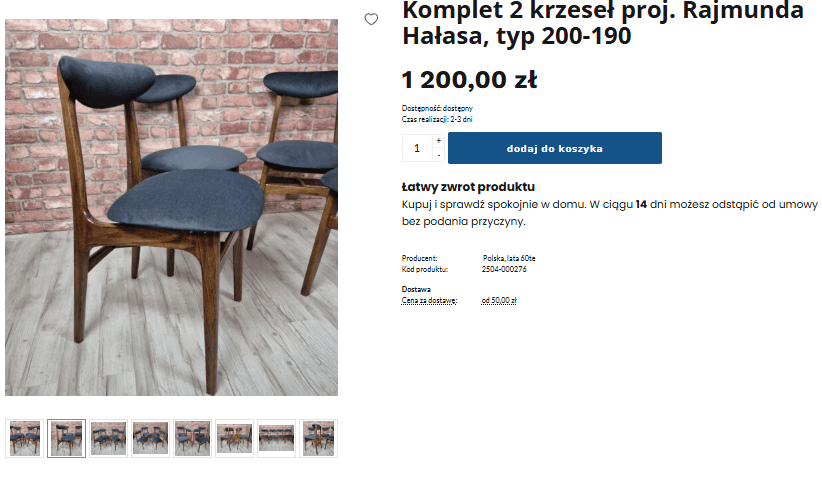Click the "dodaj do koszyka" button
This screenshot has height=480, width=822.
coord(555,148)
